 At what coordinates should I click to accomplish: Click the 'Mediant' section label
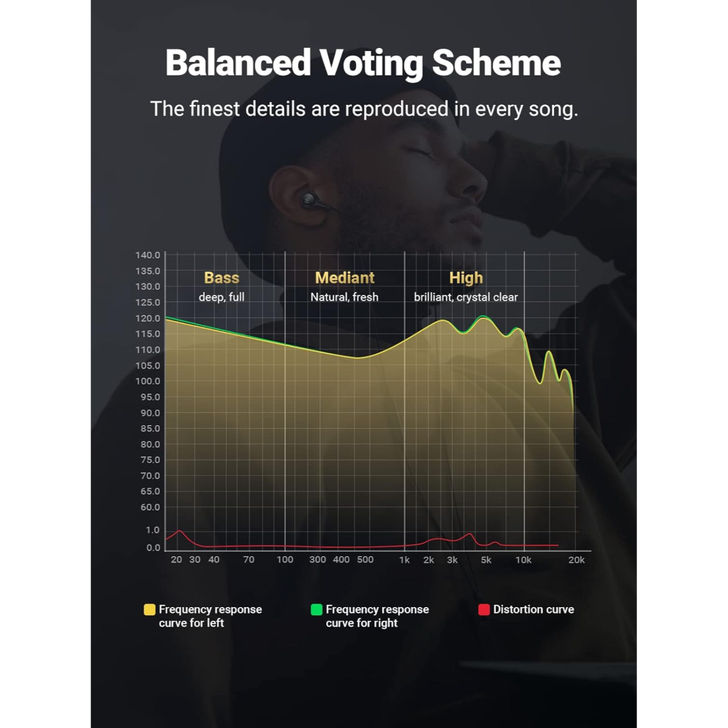pos(344,277)
